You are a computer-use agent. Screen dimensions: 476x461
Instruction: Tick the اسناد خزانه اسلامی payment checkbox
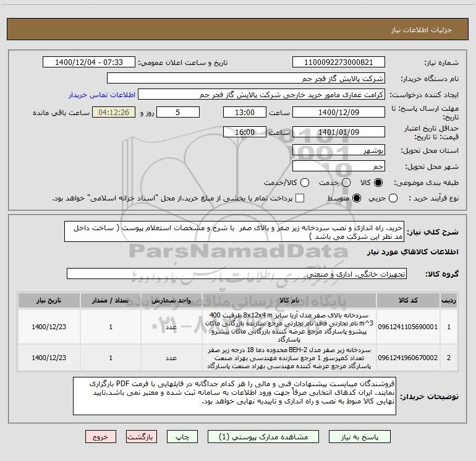(300, 198)
